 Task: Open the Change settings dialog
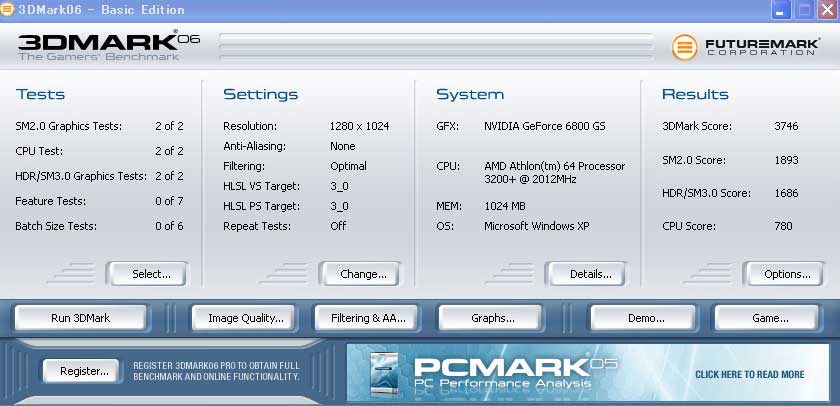359,274
